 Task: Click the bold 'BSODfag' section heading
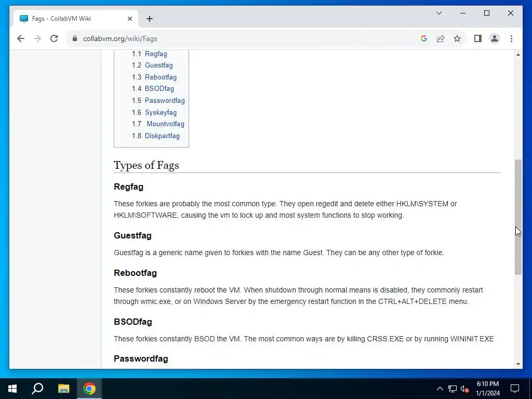click(x=133, y=322)
